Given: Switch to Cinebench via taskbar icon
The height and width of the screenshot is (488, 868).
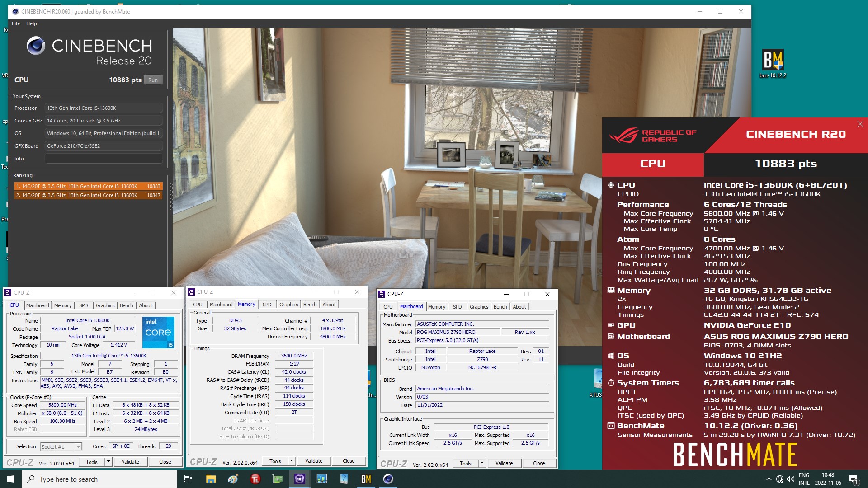Looking at the screenshot, I should (388, 479).
